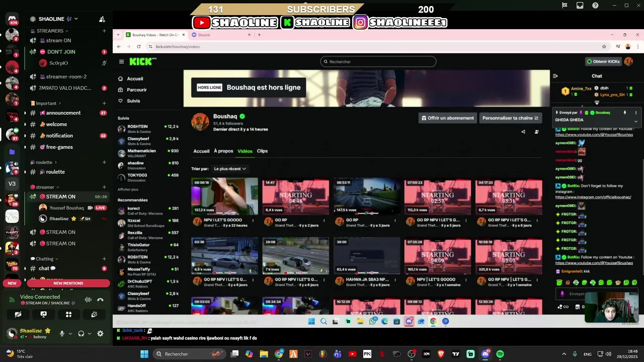Click the Discord share screen button

pos(43,314)
